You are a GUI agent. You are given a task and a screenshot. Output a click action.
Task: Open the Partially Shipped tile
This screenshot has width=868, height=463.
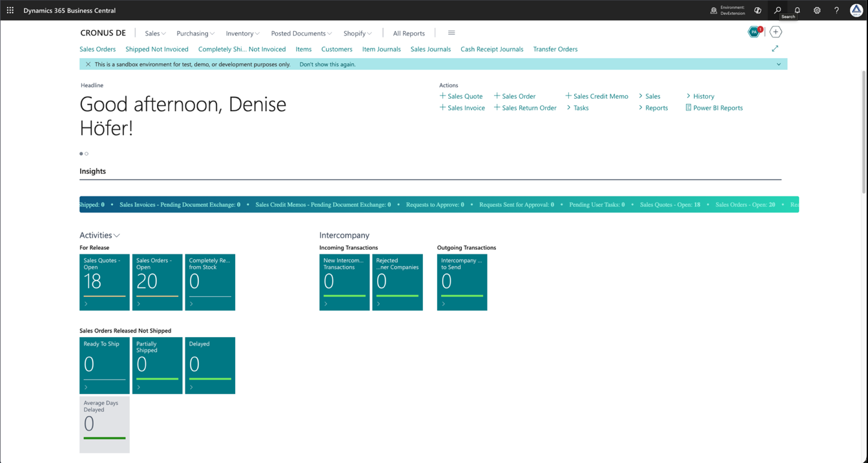click(x=158, y=365)
